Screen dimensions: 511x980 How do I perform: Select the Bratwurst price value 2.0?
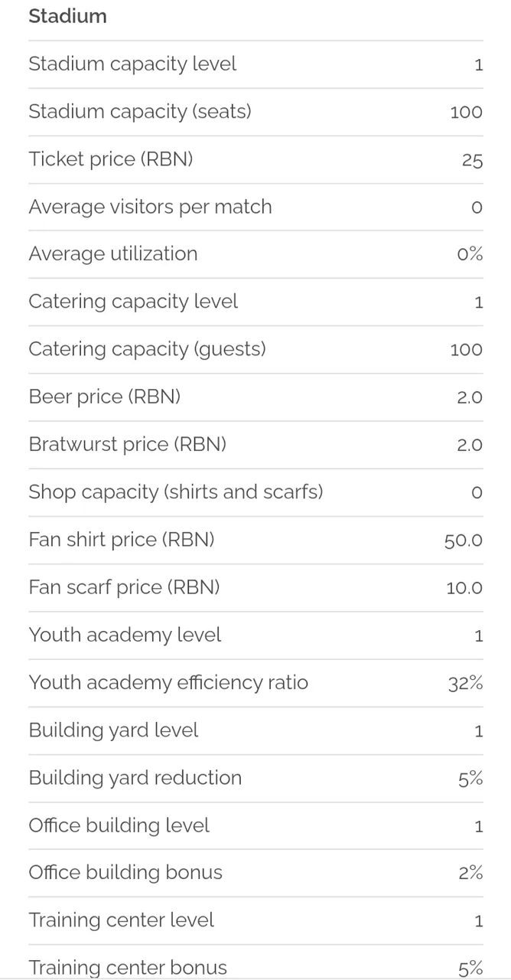[x=470, y=445]
